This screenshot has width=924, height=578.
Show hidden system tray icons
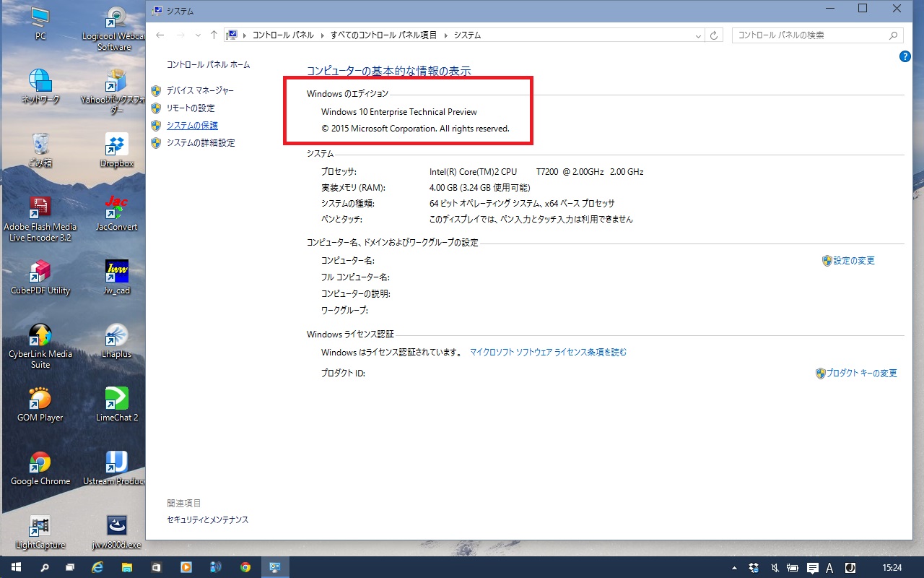click(735, 567)
